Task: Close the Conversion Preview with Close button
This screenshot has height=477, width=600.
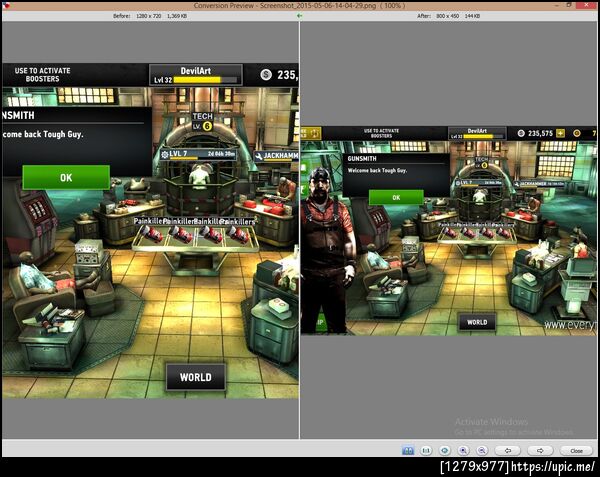Action: [576, 451]
